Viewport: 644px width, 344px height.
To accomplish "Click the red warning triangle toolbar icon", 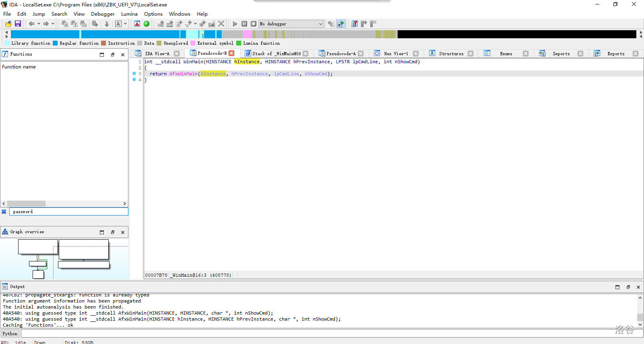I will 137,24.
